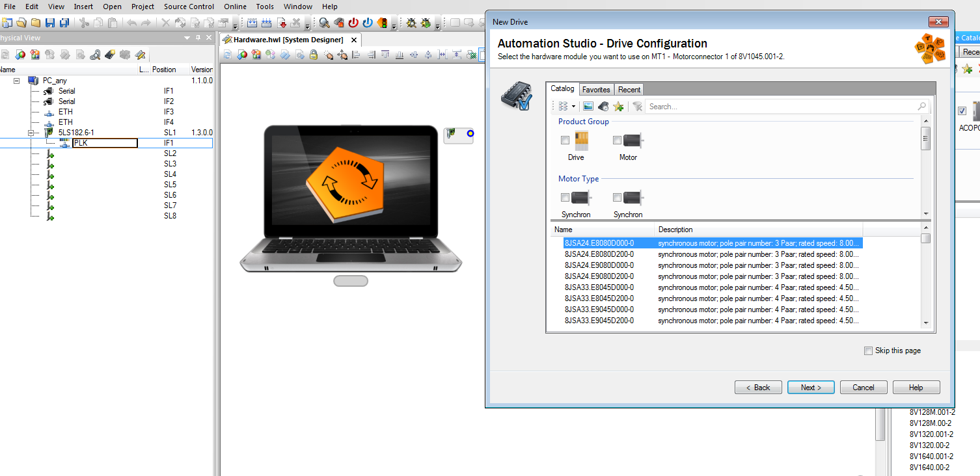Screen dimensions: 980x476
Task: Collapse the 5LS182.6-1 tree node
Action: (31, 133)
